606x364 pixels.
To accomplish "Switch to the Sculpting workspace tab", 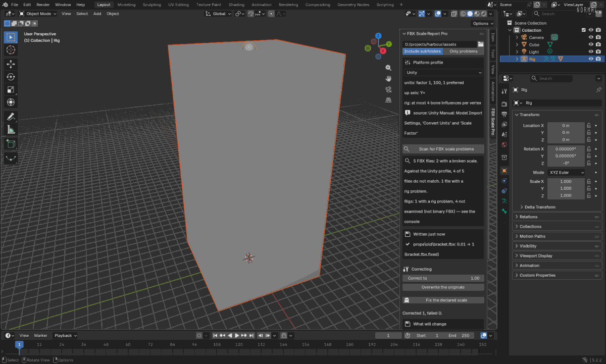I will click(x=151, y=5).
